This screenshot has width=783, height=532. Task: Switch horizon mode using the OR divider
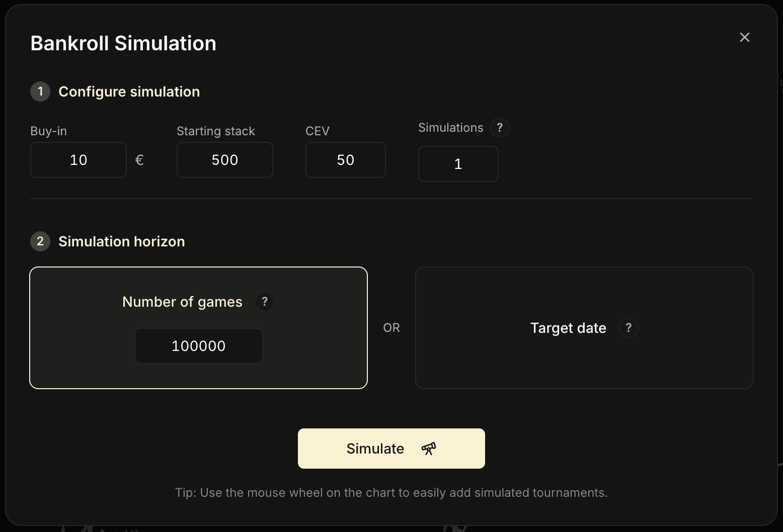point(391,327)
